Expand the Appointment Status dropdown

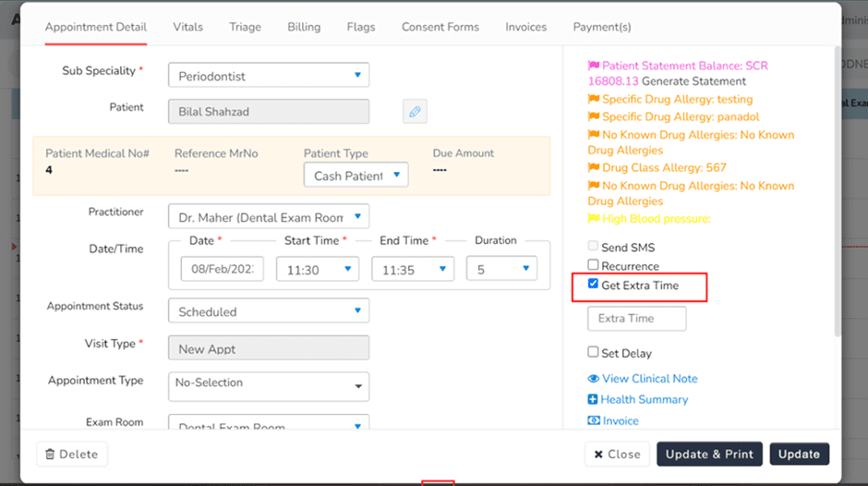(269, 310)
